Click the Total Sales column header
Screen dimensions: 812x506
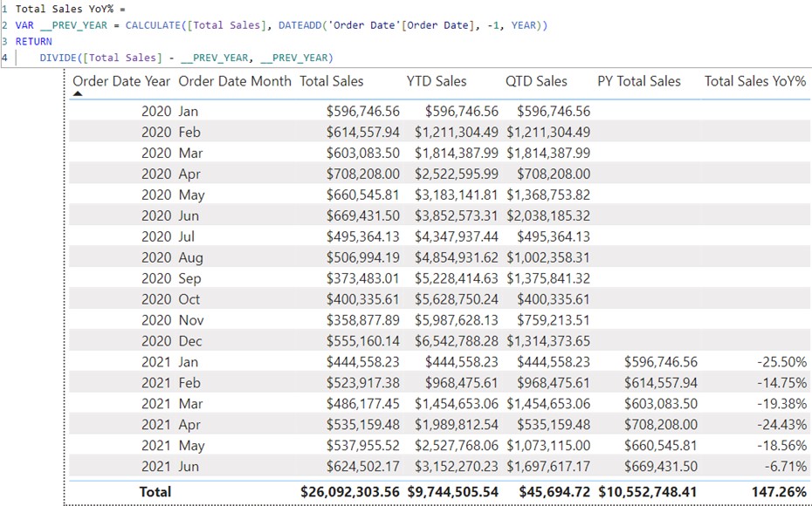331,81
